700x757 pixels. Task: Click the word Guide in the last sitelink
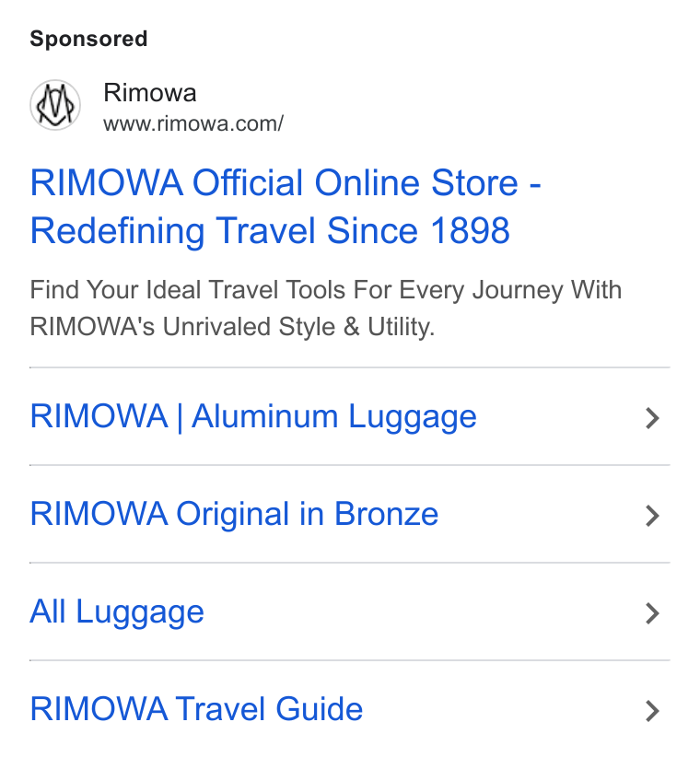pyautogui.click(x=319, y=709)
